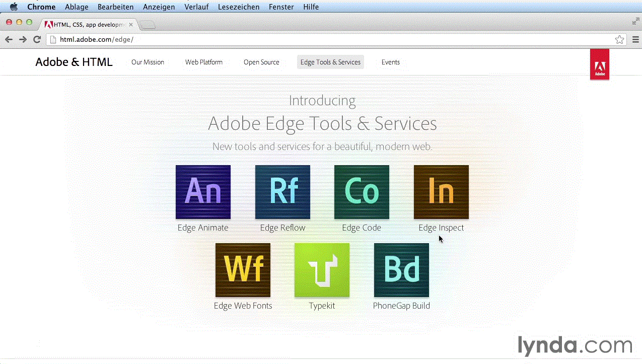Click the PhoneGap Build text label
Image resolution: width=642 pixels, height=364 pixels.
tap(401, 306)
